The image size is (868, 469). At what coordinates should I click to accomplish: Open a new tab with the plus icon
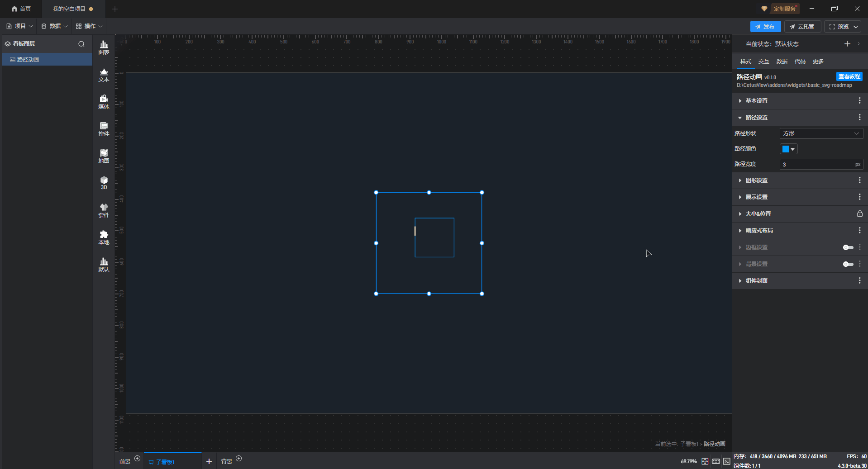(x=115, y=9)
